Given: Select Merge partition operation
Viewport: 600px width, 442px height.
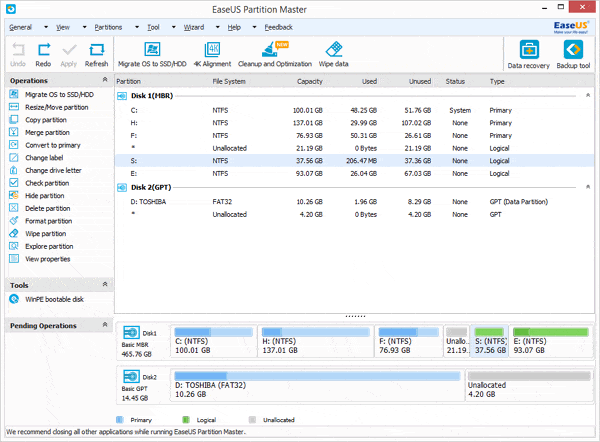Looking at the screenshot, I should pyautogui.click(x=47, y=132).
